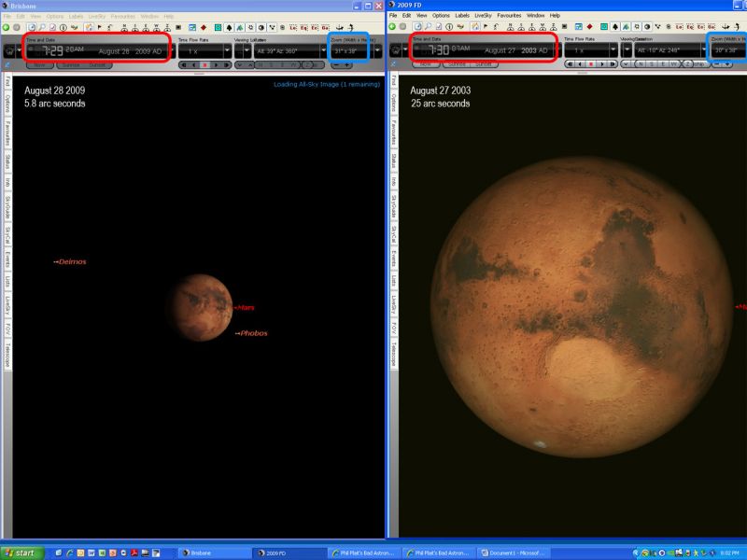Stop time flow in 2009 FD window
Image resolution: width=747 pixels, height=560 pixels.
click(591, 63)
